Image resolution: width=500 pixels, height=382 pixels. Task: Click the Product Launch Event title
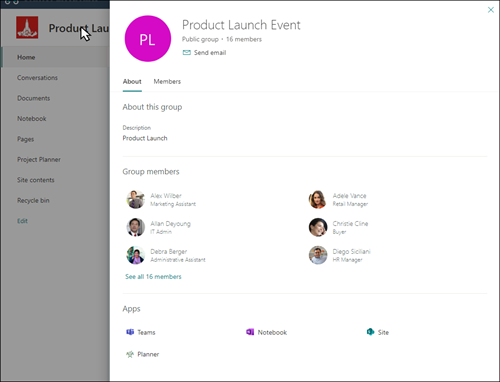point(241,25)
